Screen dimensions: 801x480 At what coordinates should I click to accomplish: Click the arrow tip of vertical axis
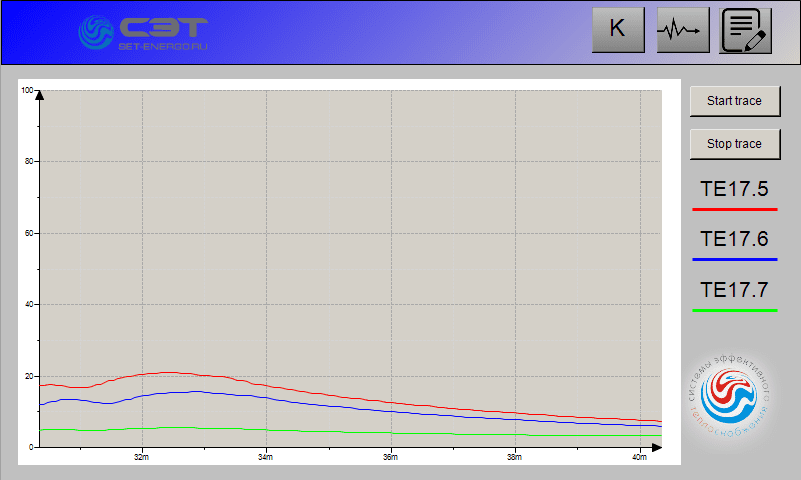click(38, 93)
